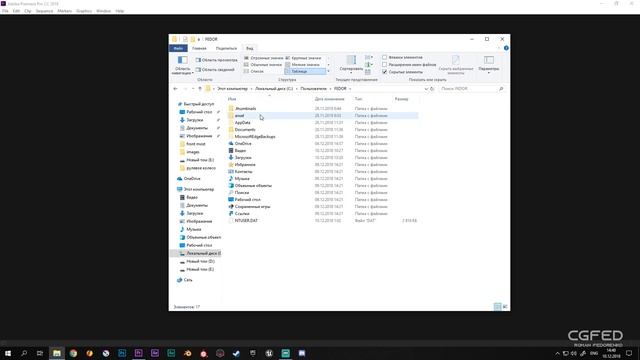Open taskbar search

click(24, 353)
